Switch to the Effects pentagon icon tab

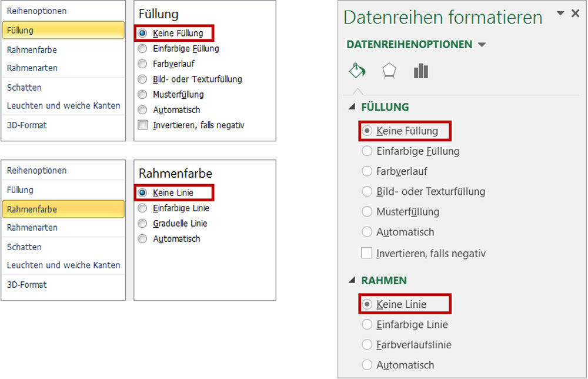[389, 71]
